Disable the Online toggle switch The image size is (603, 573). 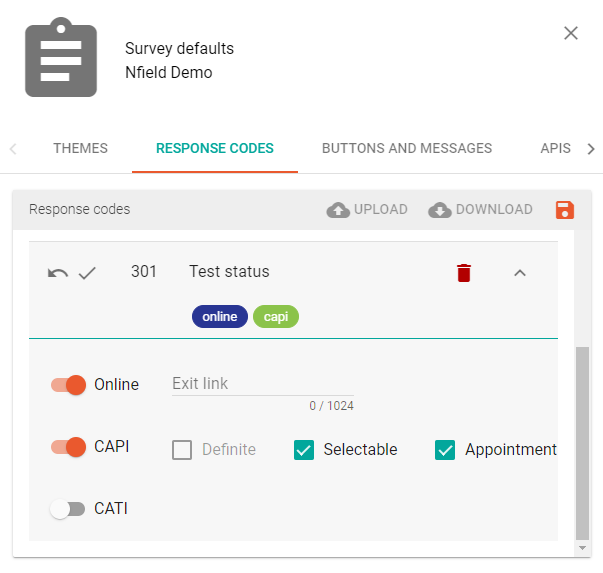[x=69, y=385]
